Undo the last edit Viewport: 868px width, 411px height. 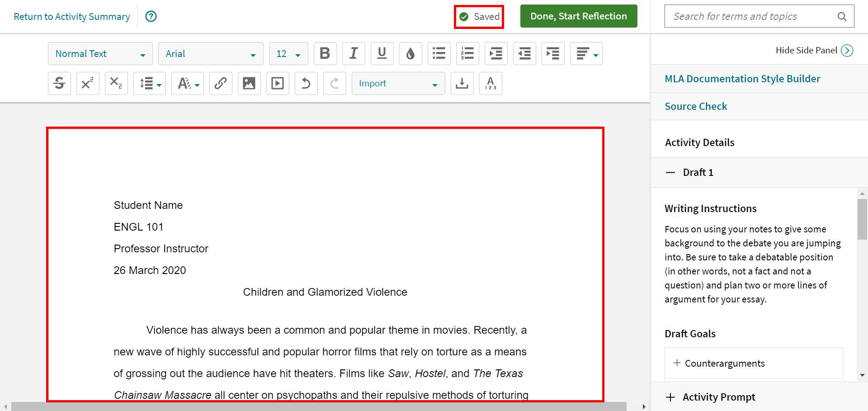306,83
